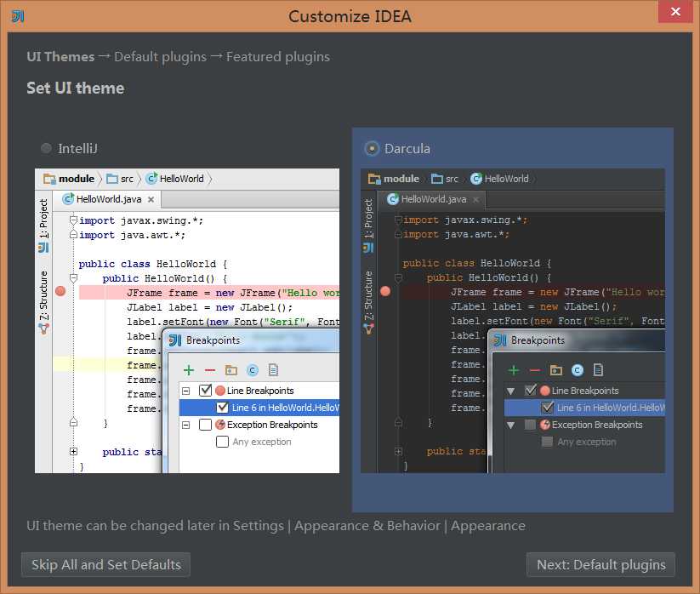Expand folded 'public sta' method in Darcula preview
This screenshot has height=594, width=700.
[x=399, y=452]
